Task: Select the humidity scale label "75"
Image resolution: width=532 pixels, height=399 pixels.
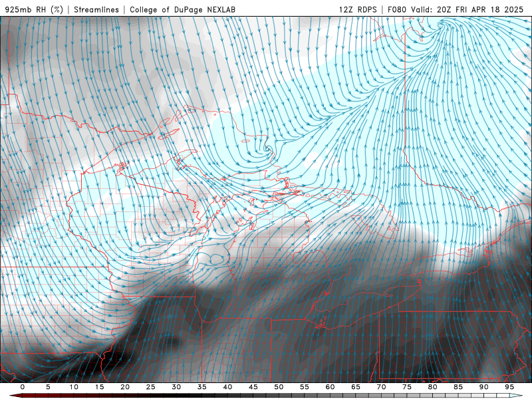Action: [x=407, y=387]
